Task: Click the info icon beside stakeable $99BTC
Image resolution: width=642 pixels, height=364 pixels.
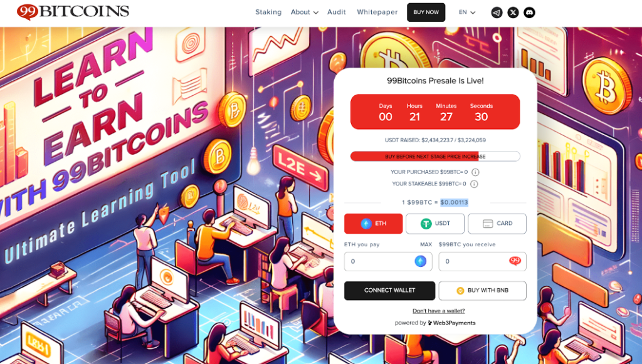Action: 474,184
